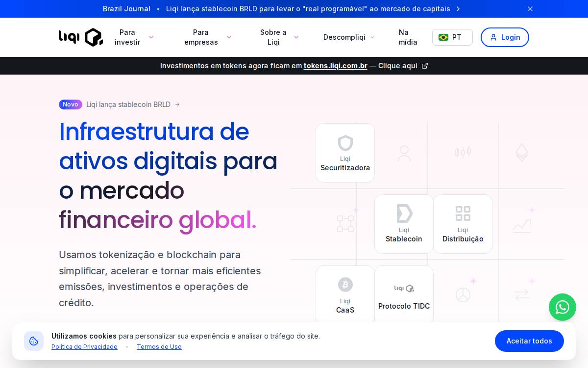Click the faded candlestick chart icon

[463, 152]
